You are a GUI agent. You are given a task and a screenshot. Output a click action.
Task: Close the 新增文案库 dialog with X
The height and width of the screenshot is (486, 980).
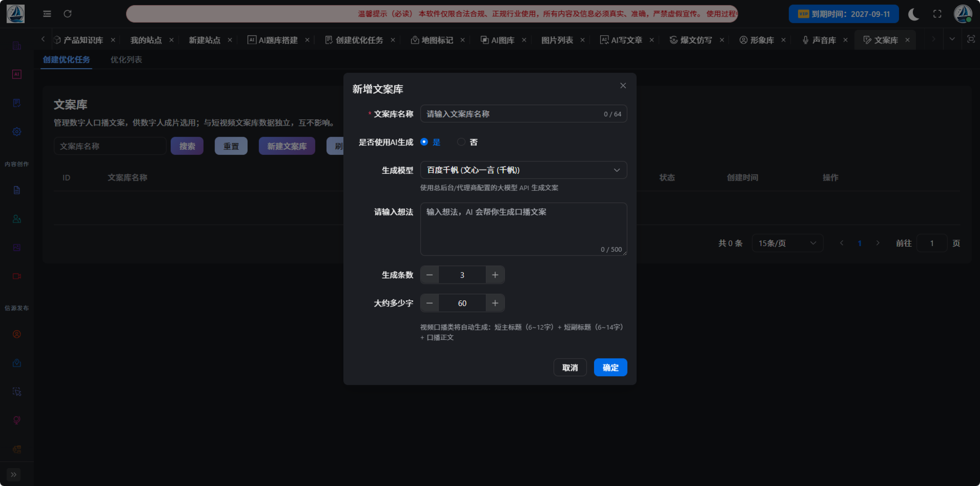pos(623,86)
